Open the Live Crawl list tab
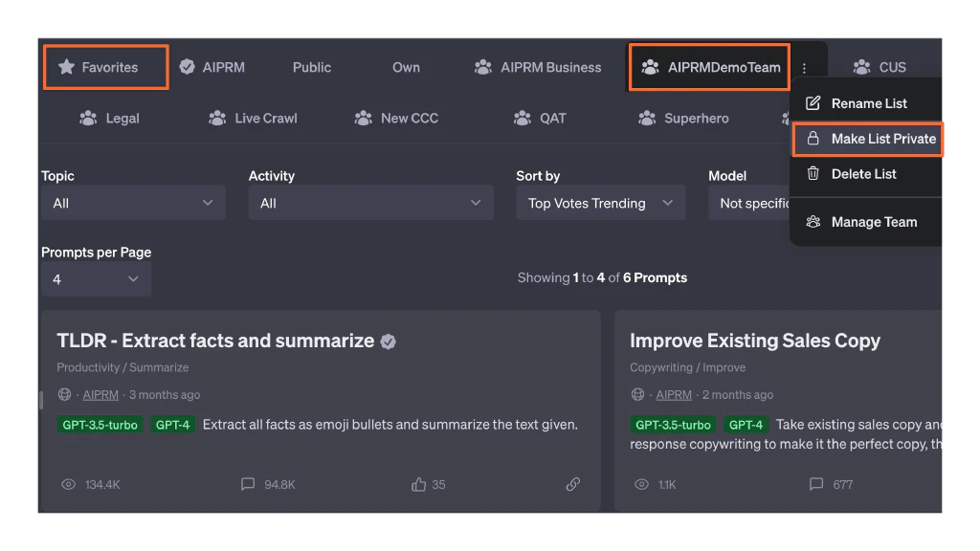Screen dimensions: 980x551 pos(253,118)
